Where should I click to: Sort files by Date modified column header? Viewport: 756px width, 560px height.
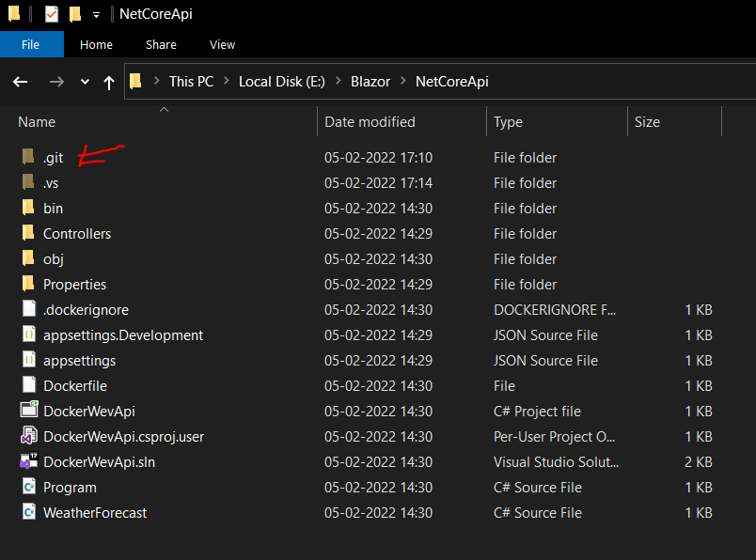coord(370,122)
